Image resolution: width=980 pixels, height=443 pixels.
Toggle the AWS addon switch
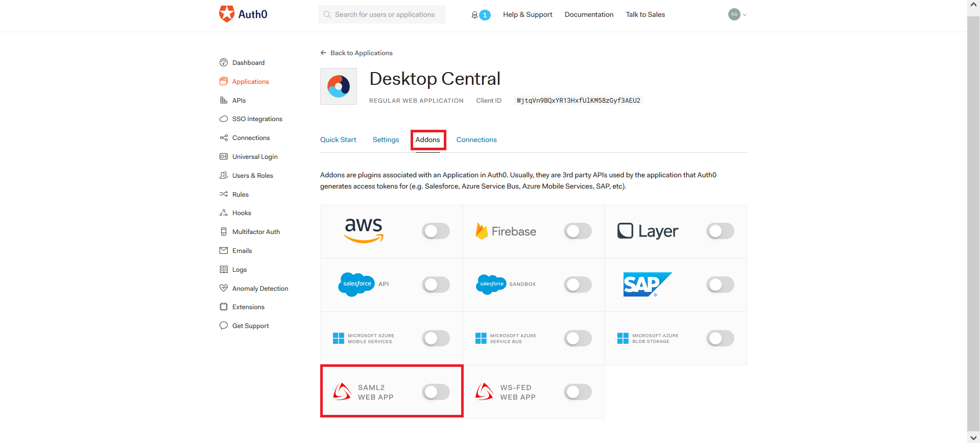pos(436,231)
